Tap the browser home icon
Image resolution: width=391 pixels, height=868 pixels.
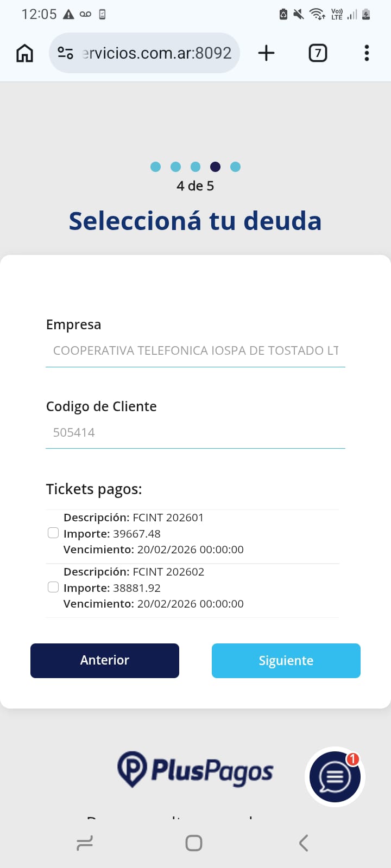tap(25, 53)
